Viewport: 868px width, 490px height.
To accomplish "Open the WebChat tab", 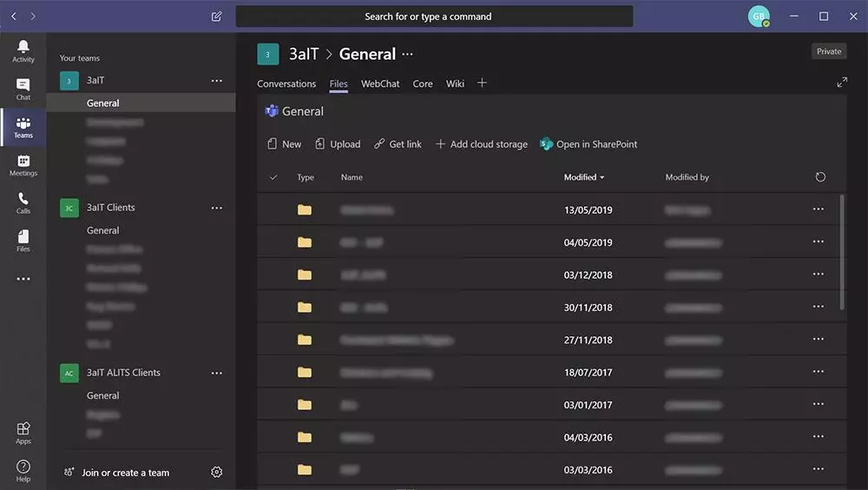I will [x=380, y=83].
